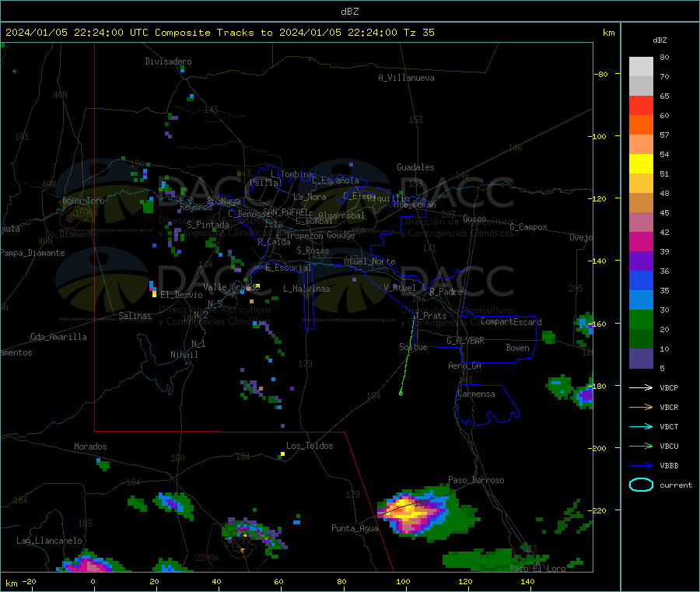
Task: Click the Divisadero location label
Action: [x=168, y=61]
